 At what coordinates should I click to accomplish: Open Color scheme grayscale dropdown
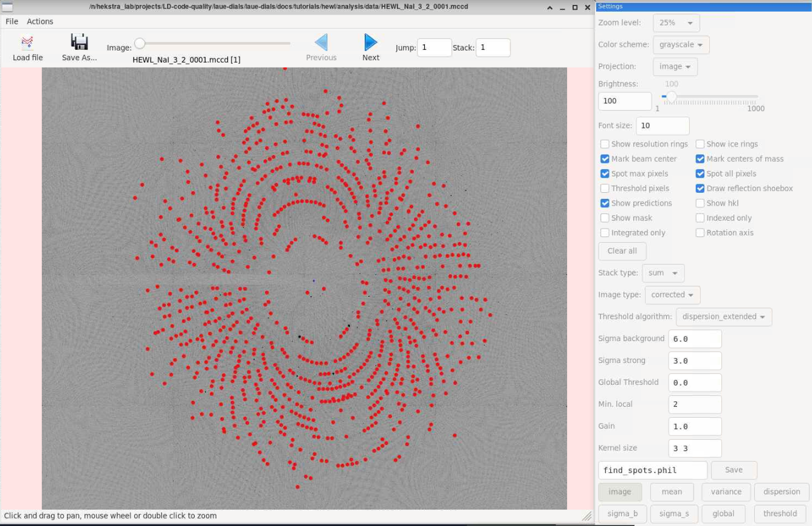coord(681,44)
